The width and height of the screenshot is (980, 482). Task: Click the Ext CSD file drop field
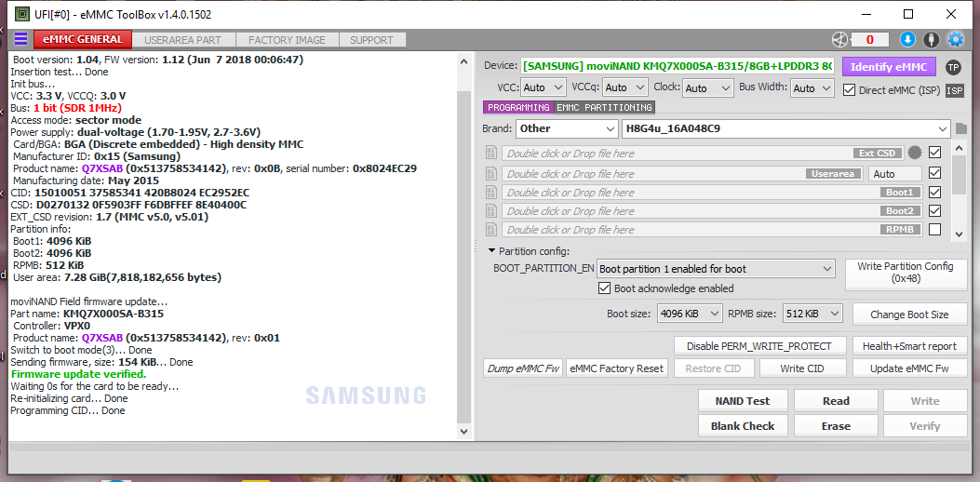(703, 154)
